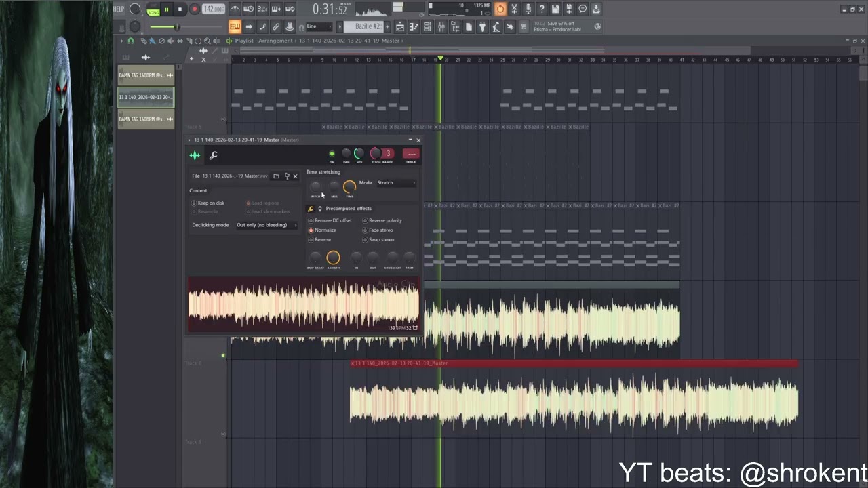Select the playlist mute tool
868x488 pixels.
point(170,41)
